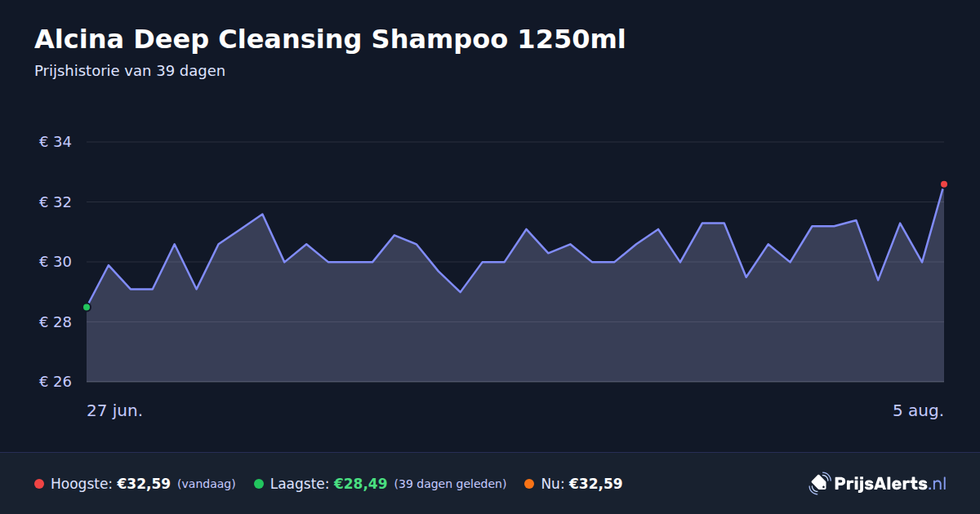Click the chart title Alcina Deep Cleansing Shampoo
980x514 pixels.
pos(330,39)
